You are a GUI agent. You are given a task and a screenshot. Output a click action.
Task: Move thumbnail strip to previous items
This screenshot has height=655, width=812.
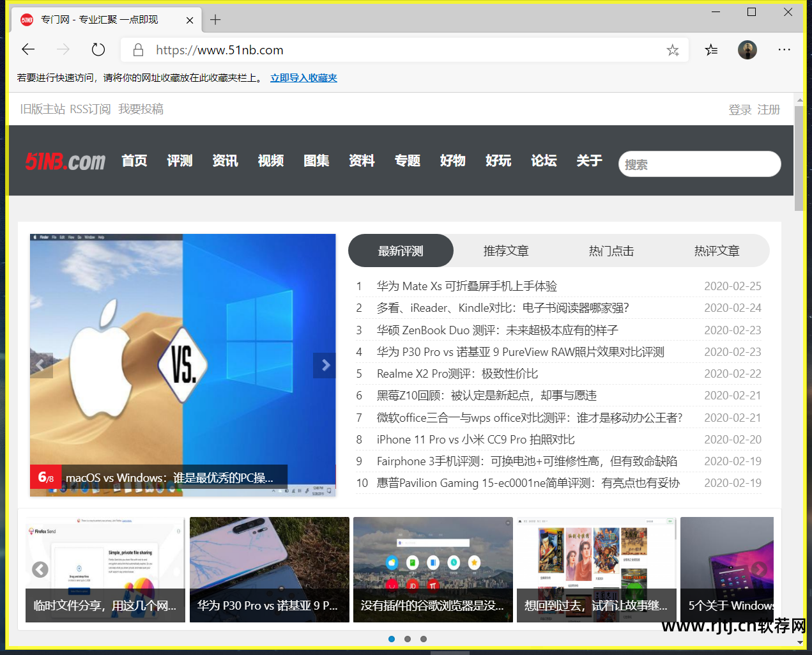coord(40,569)
